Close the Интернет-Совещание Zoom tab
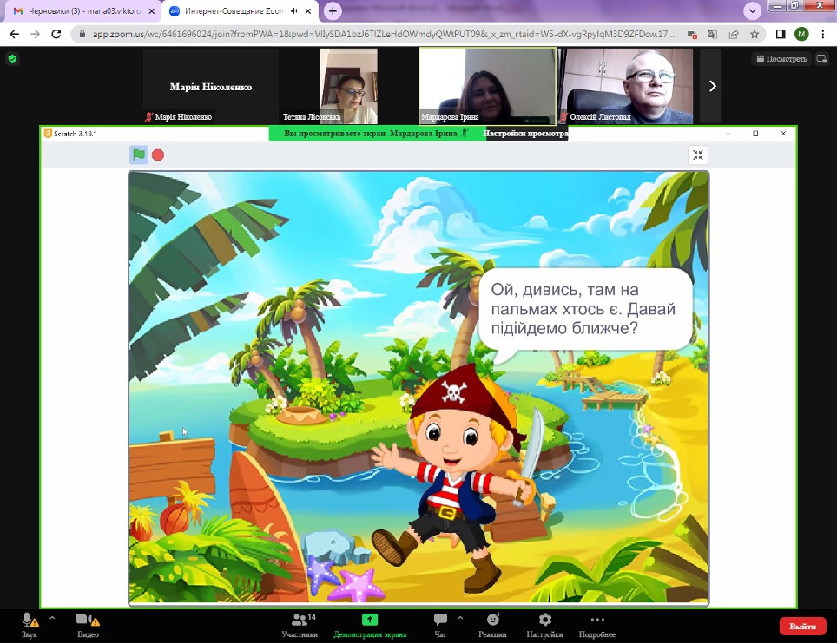Image resolution: width=837 pixels, height=644 pixels. (308, 11)
